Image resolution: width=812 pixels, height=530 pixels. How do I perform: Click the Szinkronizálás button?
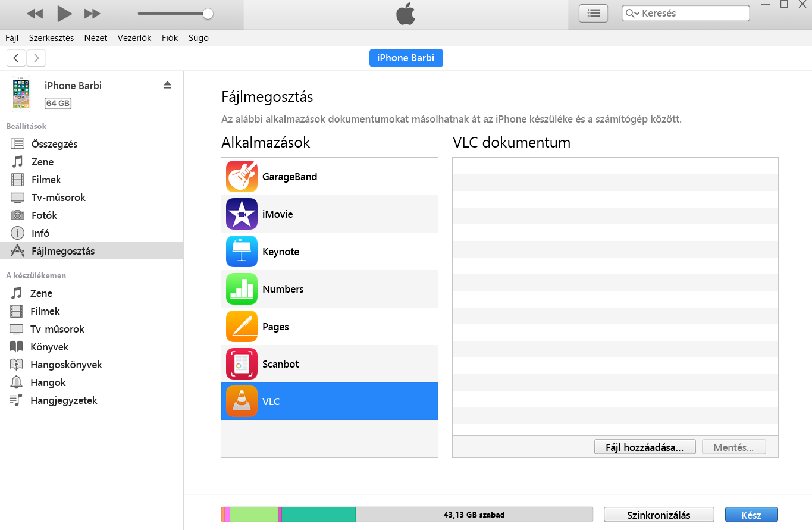coord(659,515)
